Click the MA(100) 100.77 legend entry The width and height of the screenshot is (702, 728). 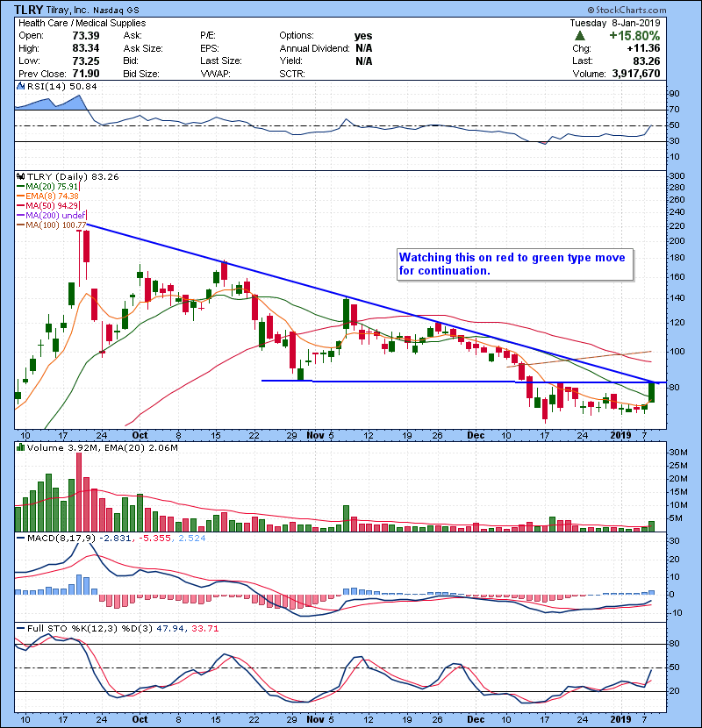(x=51, y=225)
